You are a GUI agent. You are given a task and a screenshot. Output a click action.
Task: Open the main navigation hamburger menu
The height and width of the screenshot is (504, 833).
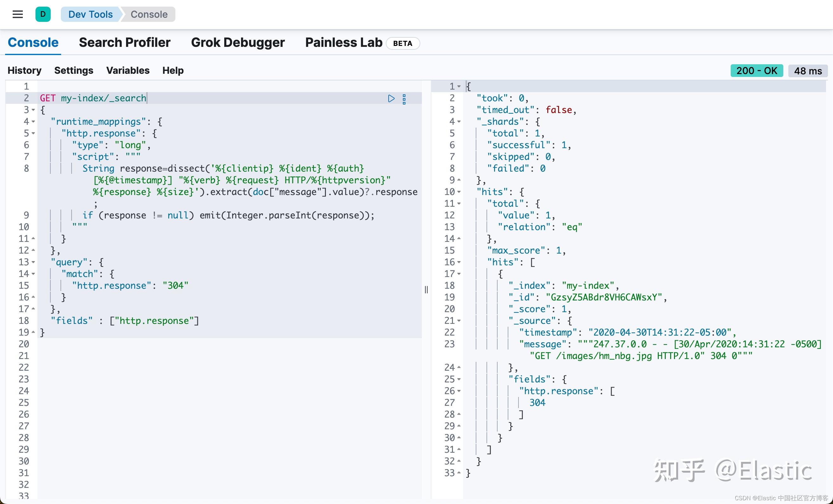[x=17, y=14]
